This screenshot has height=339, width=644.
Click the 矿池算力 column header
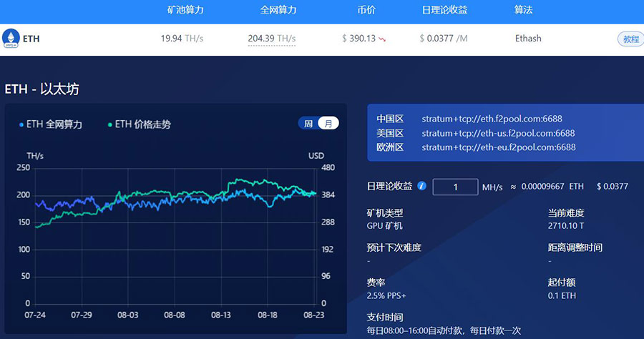click(185, 10)
